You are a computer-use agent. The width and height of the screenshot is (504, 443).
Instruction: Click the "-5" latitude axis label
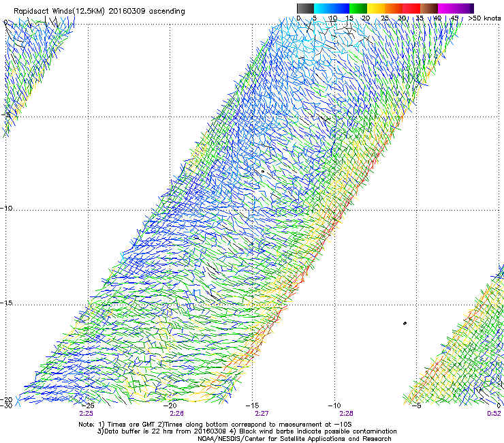(x=6, y=115)
